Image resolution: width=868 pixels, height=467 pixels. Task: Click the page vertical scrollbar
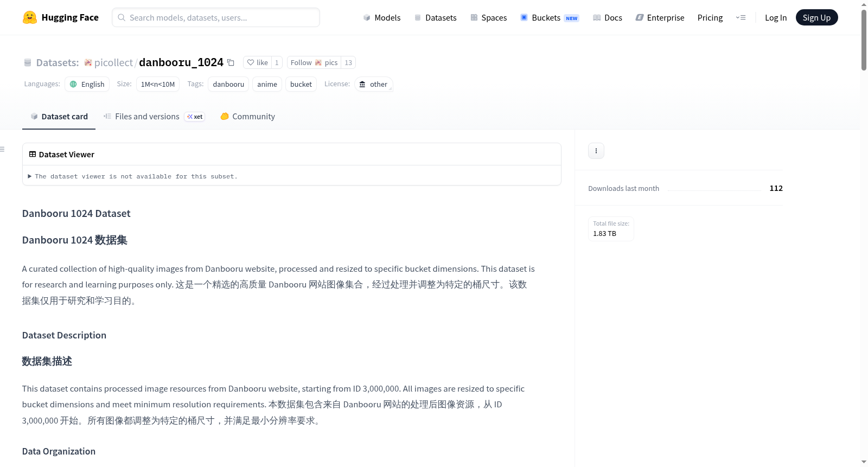tap(864, 40)
